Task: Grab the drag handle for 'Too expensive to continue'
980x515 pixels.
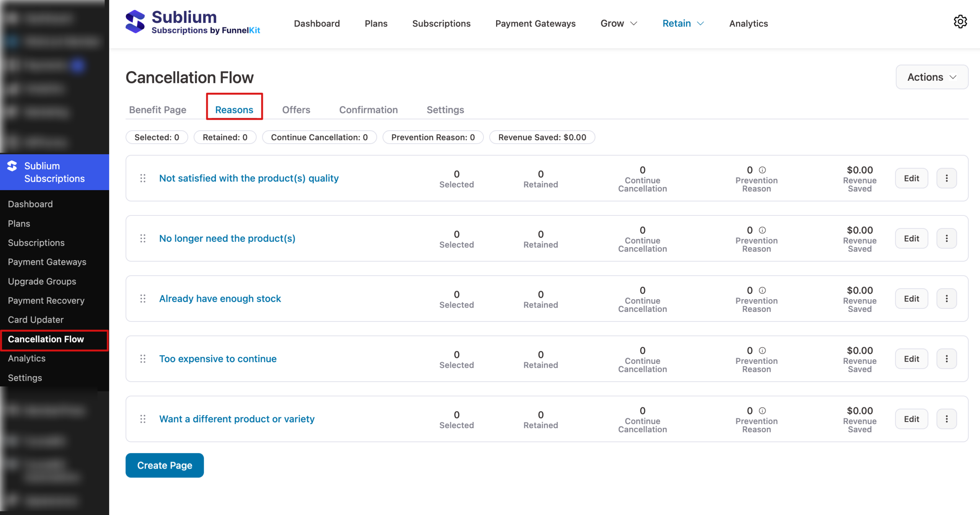Action: pyautogui.click(x=143, y=359)
